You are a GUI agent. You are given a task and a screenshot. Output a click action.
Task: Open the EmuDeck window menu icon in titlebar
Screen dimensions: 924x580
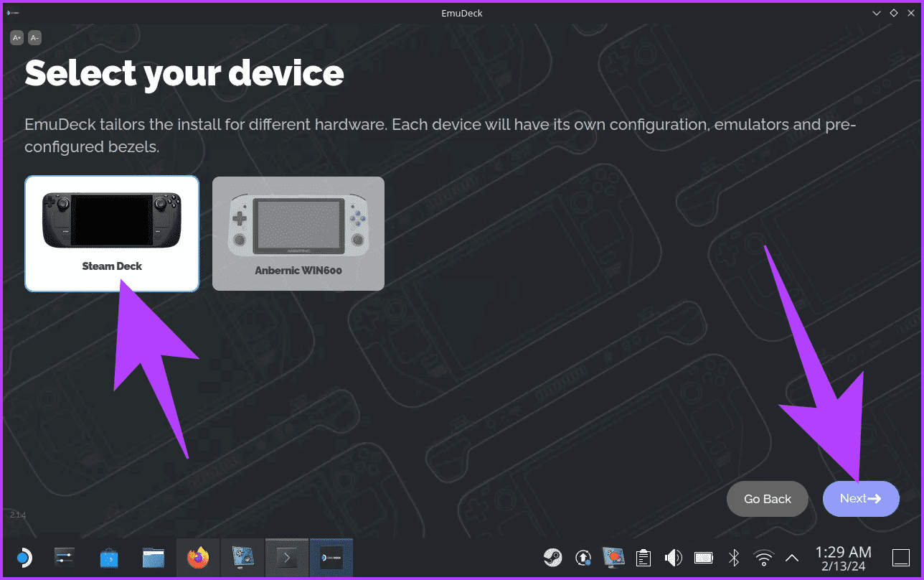point(13,13)
